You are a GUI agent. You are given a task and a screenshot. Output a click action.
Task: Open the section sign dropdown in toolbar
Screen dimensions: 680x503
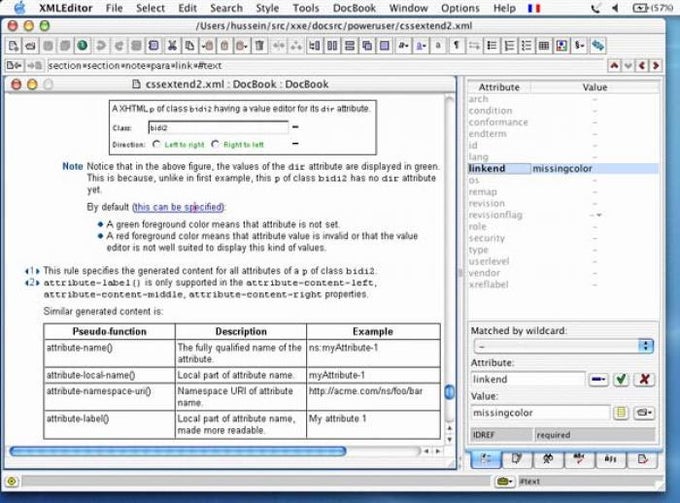tap(579, 46)
